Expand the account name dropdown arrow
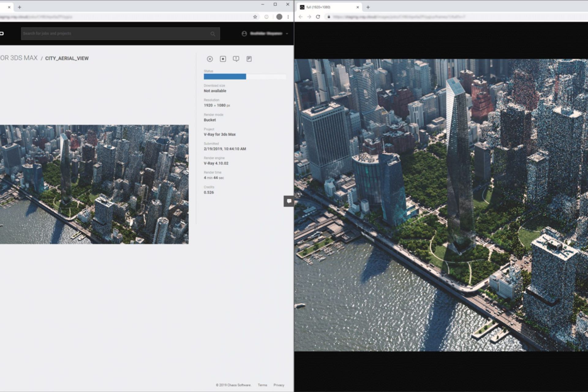The height and width of the screenshot is (392, 588). [287, 34]
